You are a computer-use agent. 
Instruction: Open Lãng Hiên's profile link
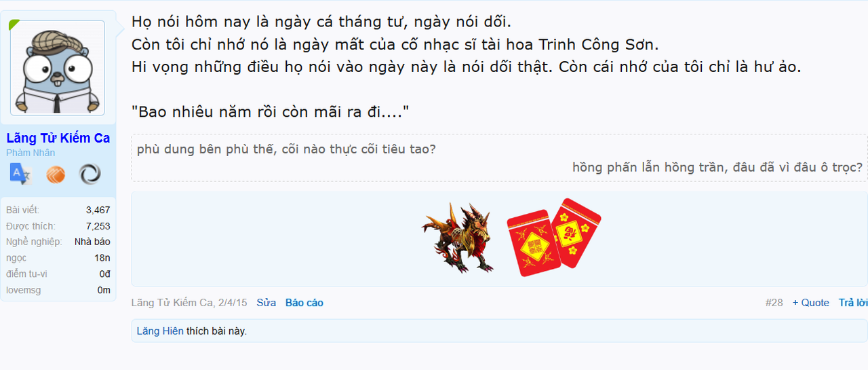pyautogui.click(x=160, y=331)
